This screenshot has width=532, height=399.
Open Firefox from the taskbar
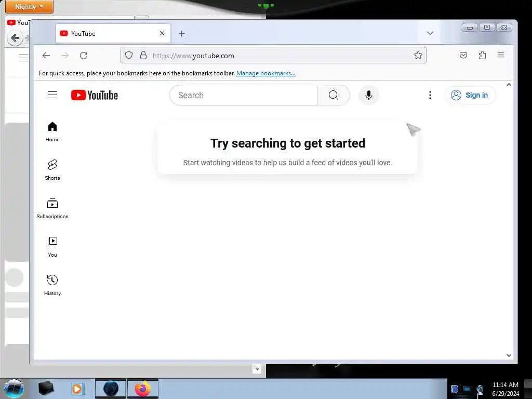click(143, 389)
